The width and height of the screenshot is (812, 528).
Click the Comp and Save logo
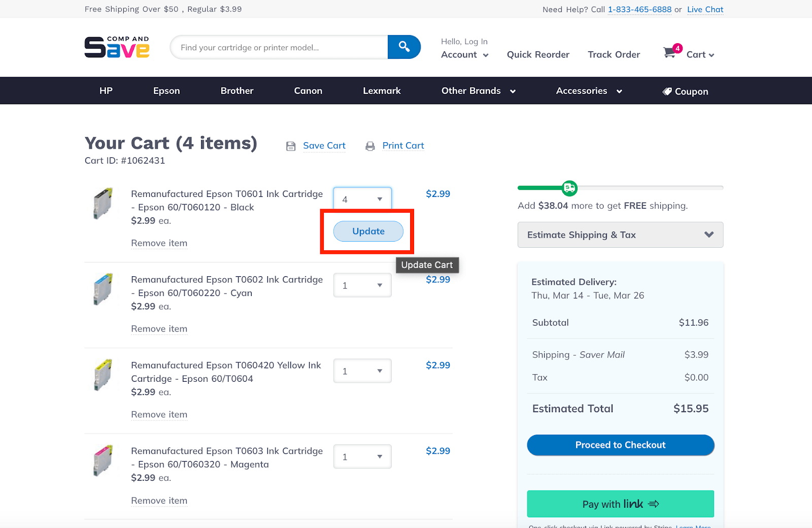point(117,47)
